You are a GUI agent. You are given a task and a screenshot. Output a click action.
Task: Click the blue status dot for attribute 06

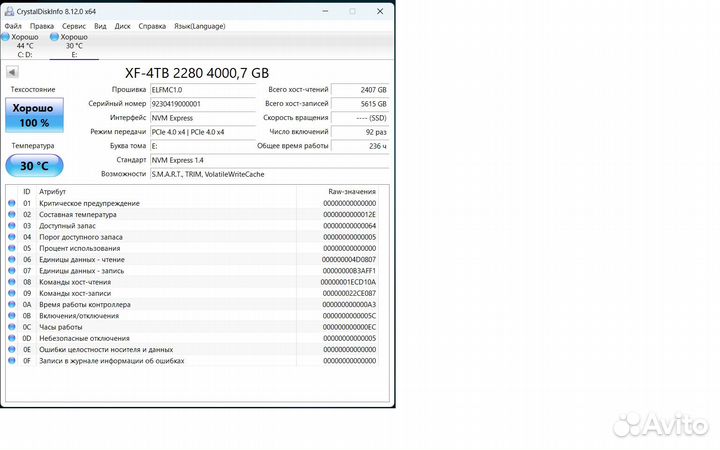click(12, 259)
